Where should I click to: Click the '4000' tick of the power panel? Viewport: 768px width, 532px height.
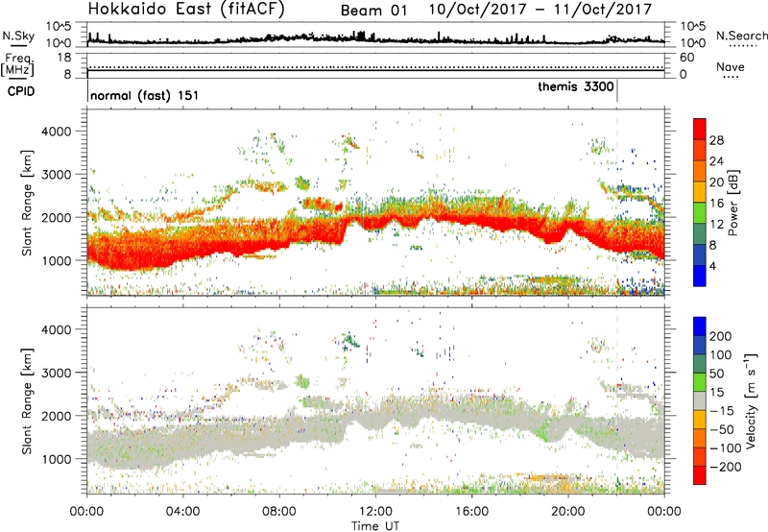[x=56, y=132]
